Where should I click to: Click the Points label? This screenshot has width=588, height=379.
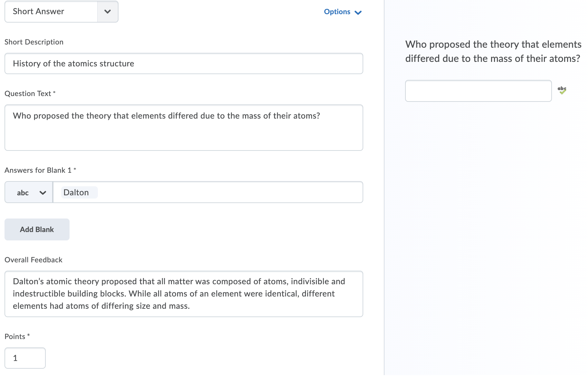pyautogui.click(x=15, y=337)
